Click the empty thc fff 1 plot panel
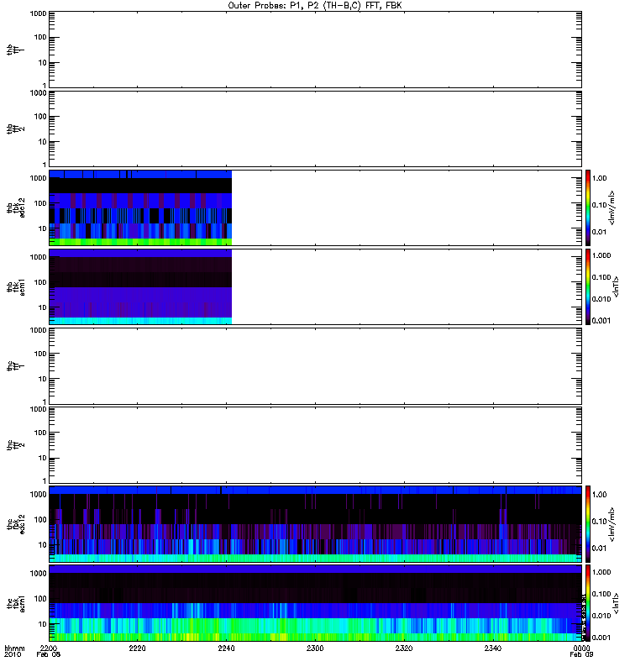The image size is (630, 672). [x=315, y=366]
